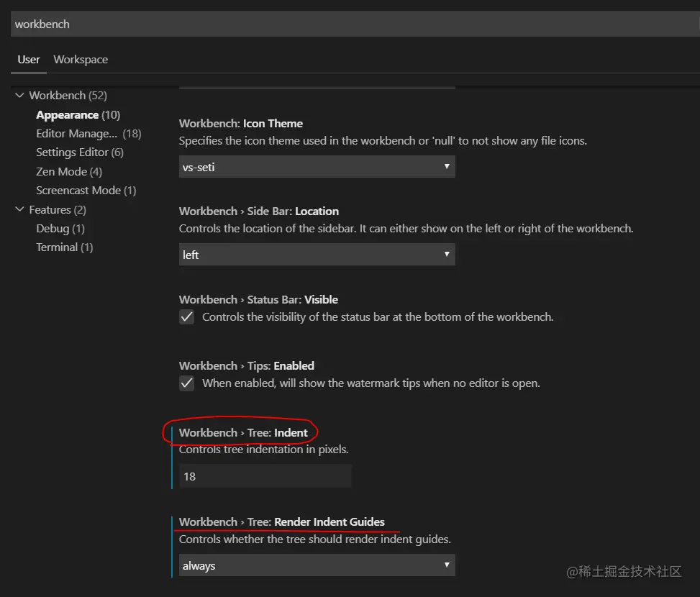Switch to the Workspace settings tab

81,60
